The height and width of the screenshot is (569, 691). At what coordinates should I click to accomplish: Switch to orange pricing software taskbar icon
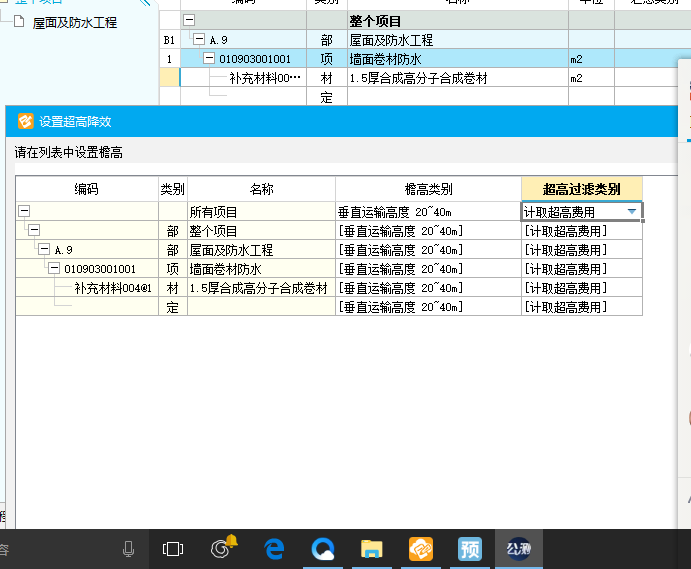click(x=420, y=549)
